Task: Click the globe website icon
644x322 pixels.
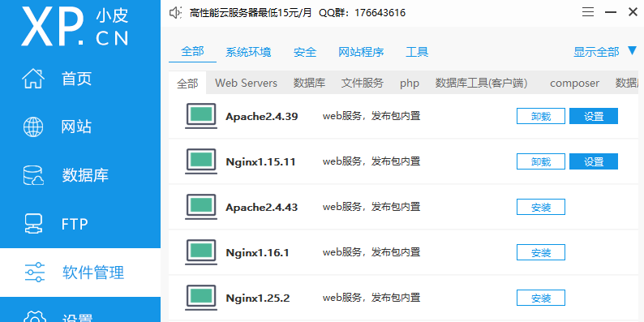Action: 33,127
